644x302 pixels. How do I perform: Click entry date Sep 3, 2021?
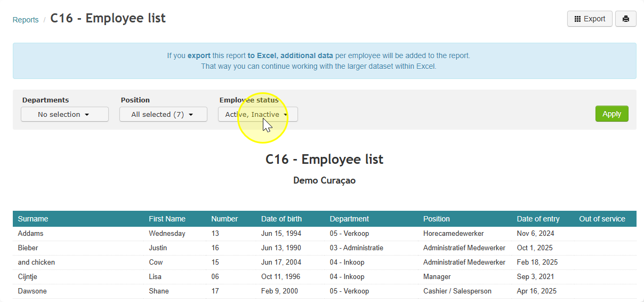tap(535, 276)
